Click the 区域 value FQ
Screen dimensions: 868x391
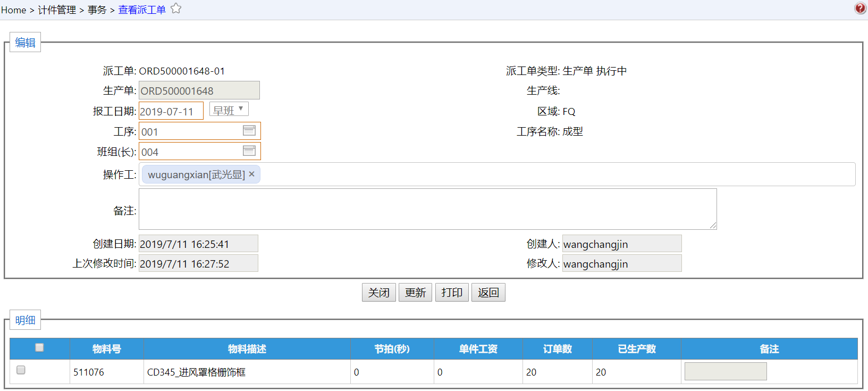point(569,111)
